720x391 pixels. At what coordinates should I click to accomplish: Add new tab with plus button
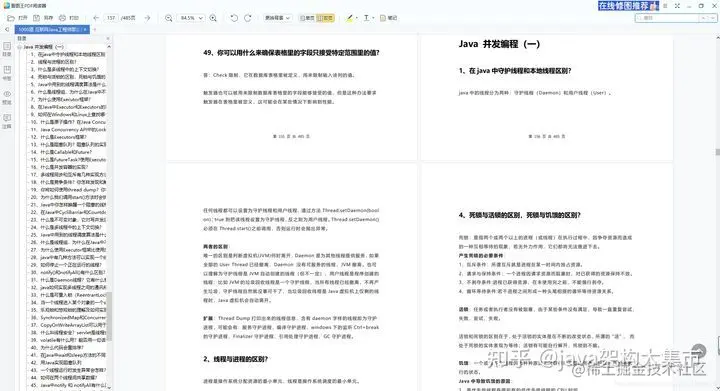95,29
